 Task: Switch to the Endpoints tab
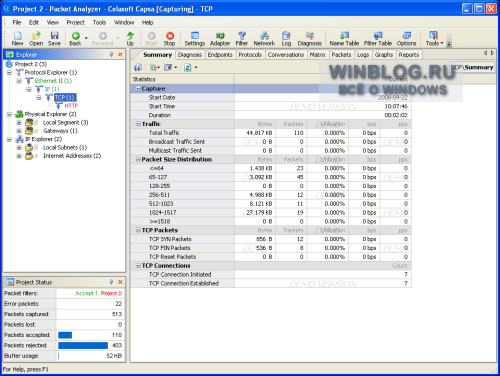tap(220, 55)
